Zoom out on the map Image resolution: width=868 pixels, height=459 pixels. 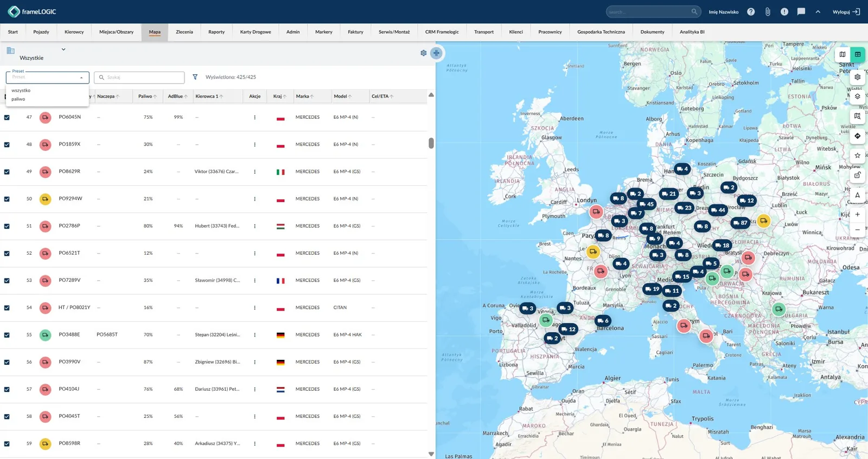pos(858,230)
